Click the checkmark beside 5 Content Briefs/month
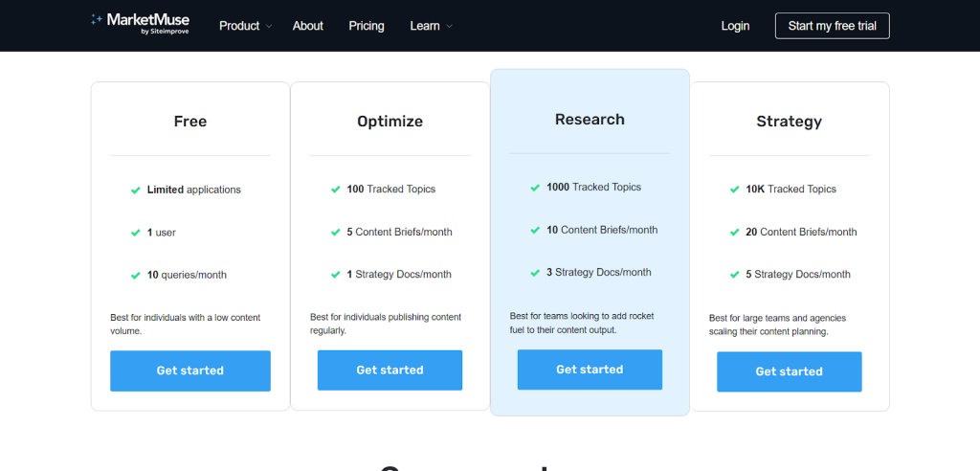The image size is (980, 471). [335, 233]
